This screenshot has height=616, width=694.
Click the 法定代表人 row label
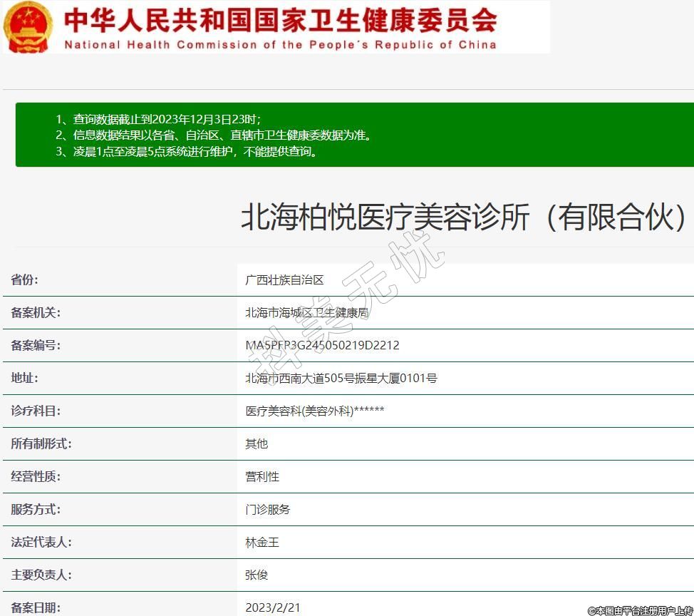(x=41, y=542)
